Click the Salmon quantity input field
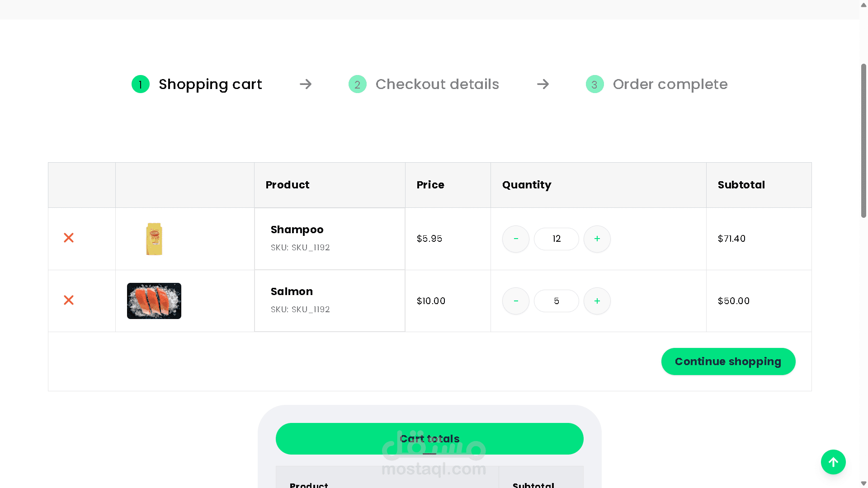This screenshot has width=868, height=488. (x=557, y=301)
